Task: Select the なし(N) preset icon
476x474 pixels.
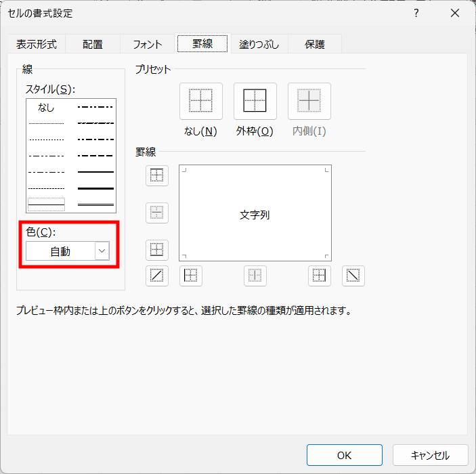Action: pos(200,101)
